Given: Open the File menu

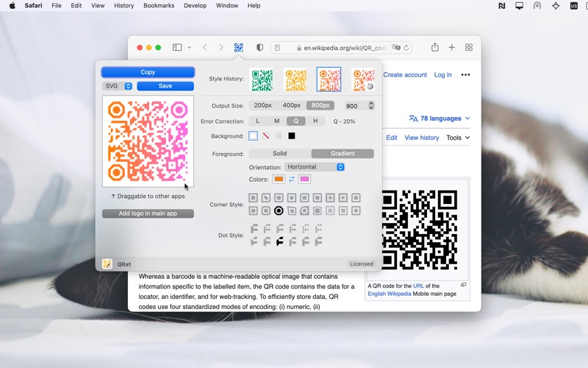Looking at the screenshot, I should click(57, 6).
